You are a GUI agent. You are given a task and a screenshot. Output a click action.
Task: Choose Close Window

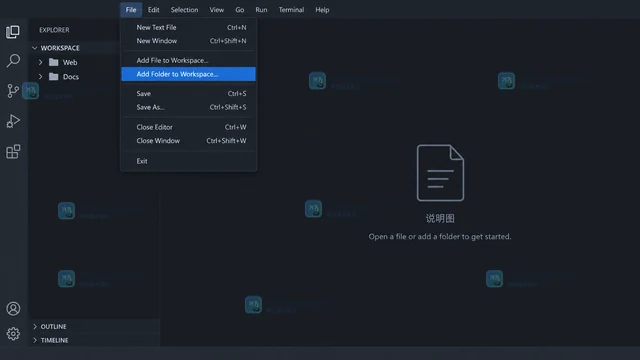pos(189,140)
